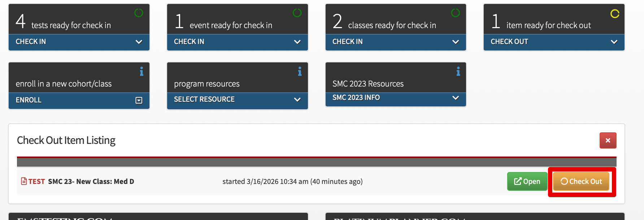Image resolution: width=644 pixels, height=220 pixels.
Task: Open info icon on enroll cohort card
Action: tap(142, 71)
